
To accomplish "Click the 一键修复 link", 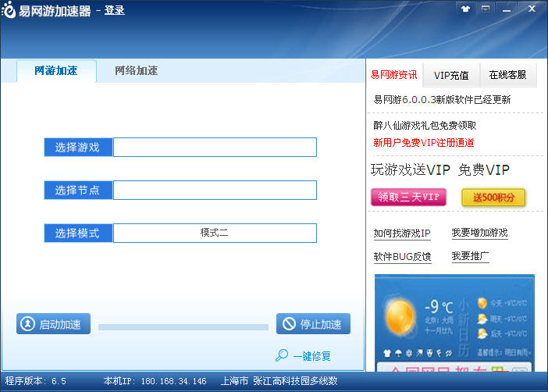I will tap(311, 356).
